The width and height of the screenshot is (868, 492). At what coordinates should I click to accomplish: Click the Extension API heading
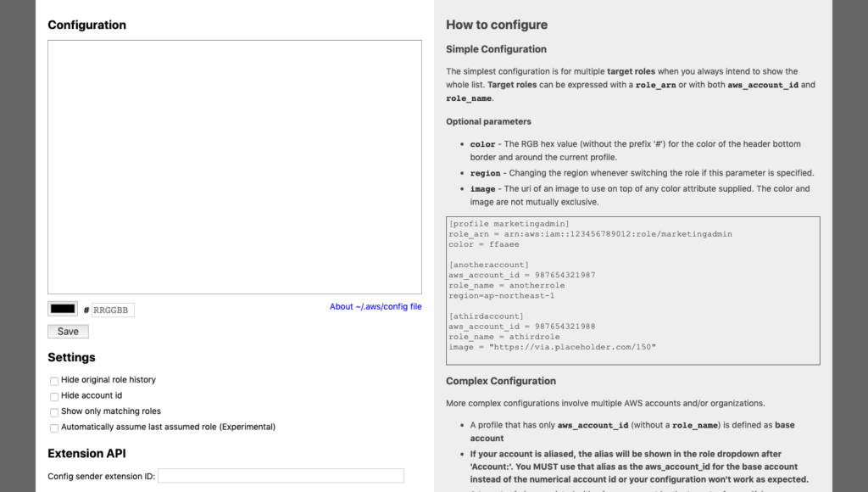[86, 454]
